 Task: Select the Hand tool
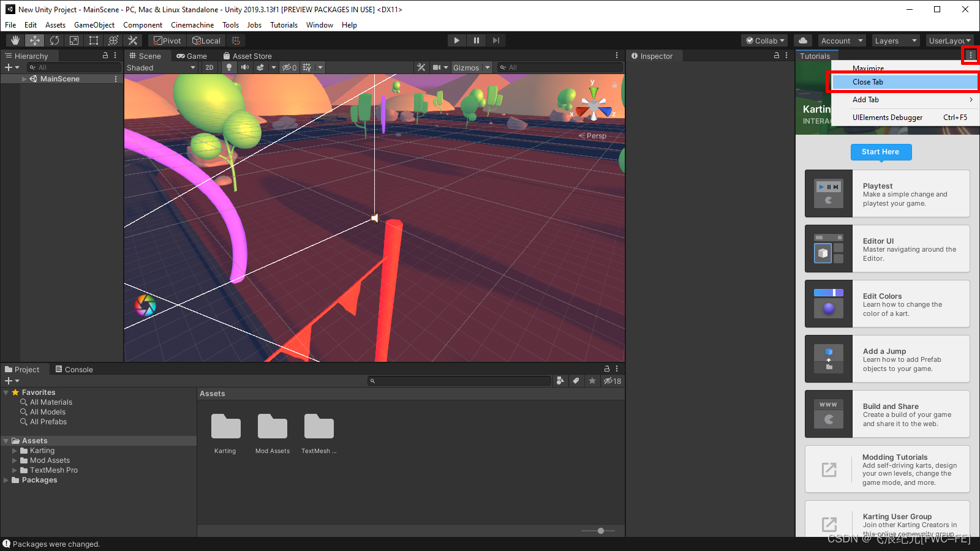[x=15, y=40]
